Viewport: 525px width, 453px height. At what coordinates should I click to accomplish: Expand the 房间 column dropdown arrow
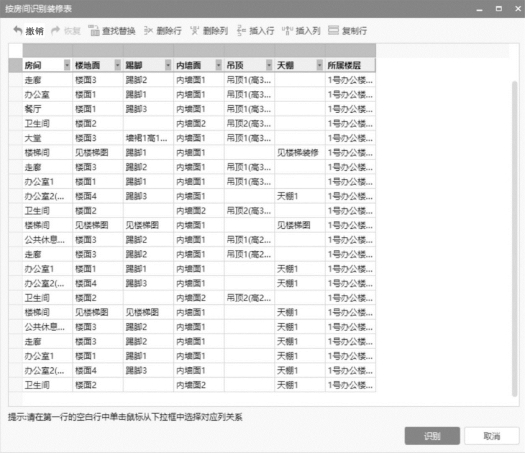point(67,65)
